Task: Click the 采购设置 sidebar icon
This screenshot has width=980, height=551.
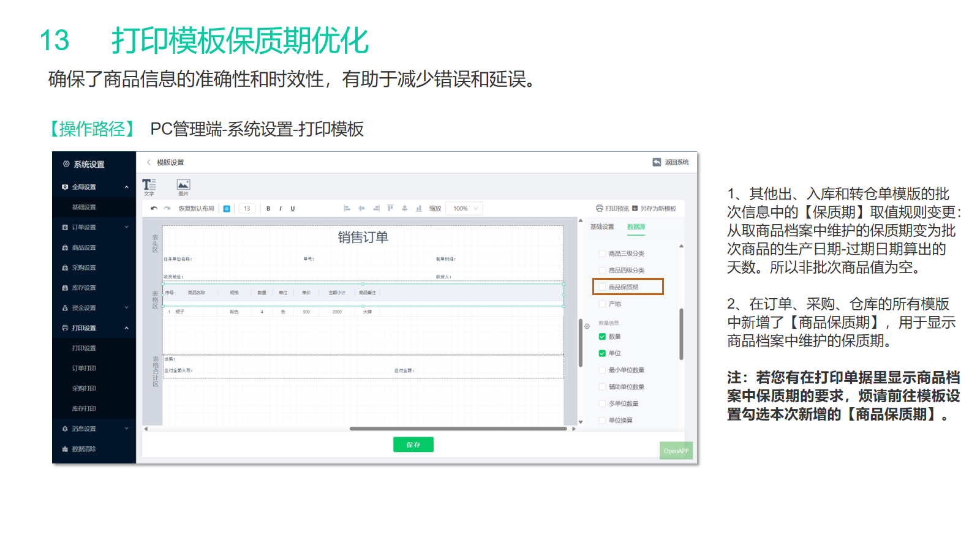Action: click(65, 268)
